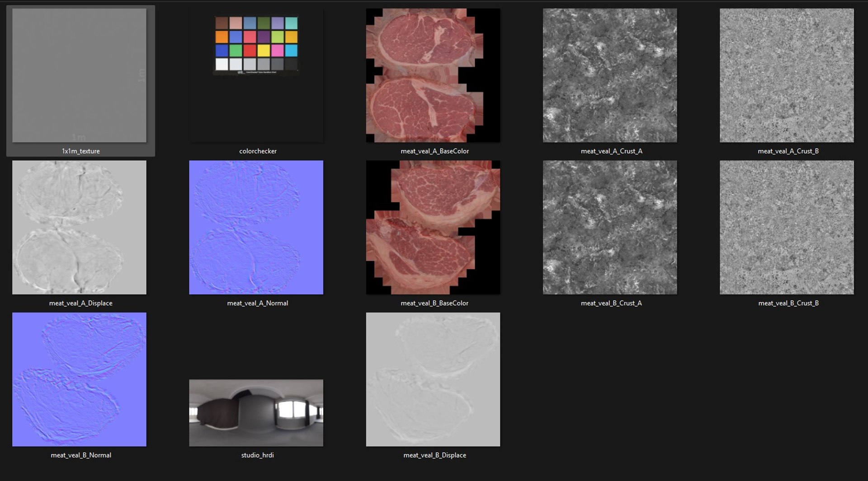Image resolution: width=868 pixels, height=481 pixels.
Task: Click the meat_veal_A_Normal file name
Action: tap(258, 303)
